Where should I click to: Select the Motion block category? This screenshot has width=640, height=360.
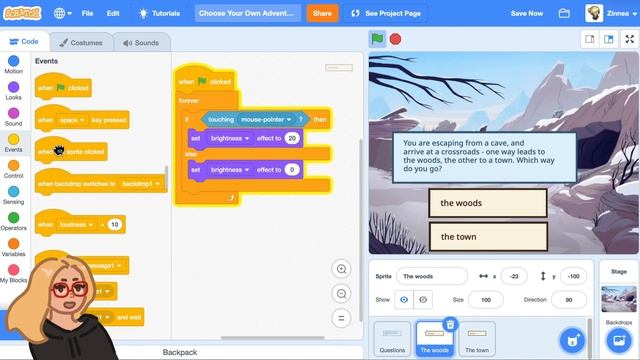pos(13,64)
